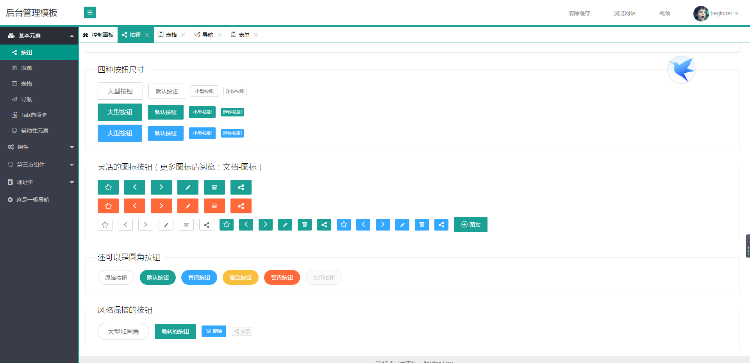Click the small blue right chevron button
This screenshot has width=750, height=363.
pos(383,224)
